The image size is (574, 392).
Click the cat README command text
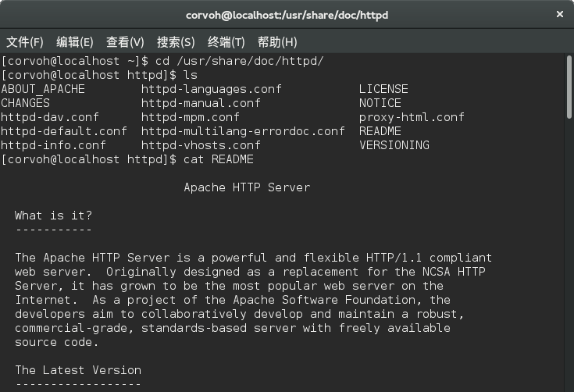point(219,159)
